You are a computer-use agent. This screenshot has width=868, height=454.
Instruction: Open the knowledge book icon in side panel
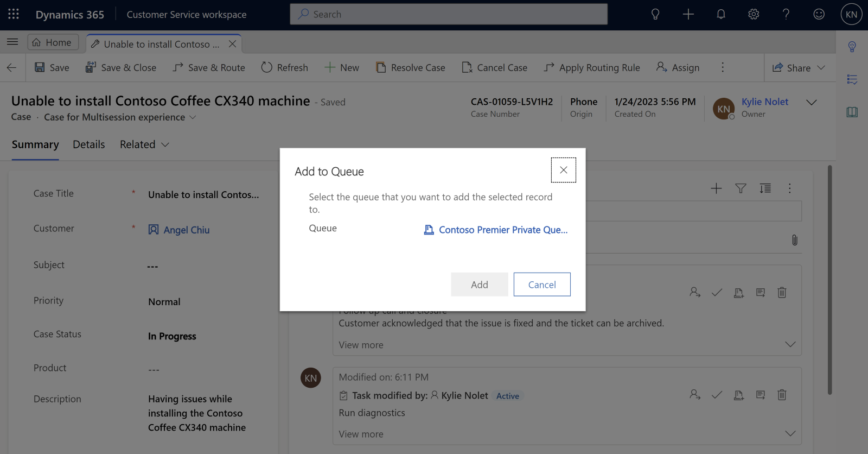coord(852,112)
